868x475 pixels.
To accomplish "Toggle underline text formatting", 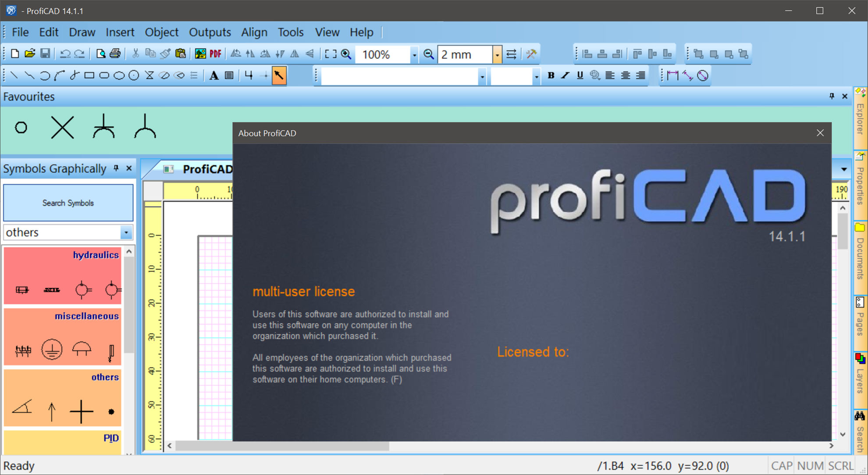I will [x=580, y=75].
